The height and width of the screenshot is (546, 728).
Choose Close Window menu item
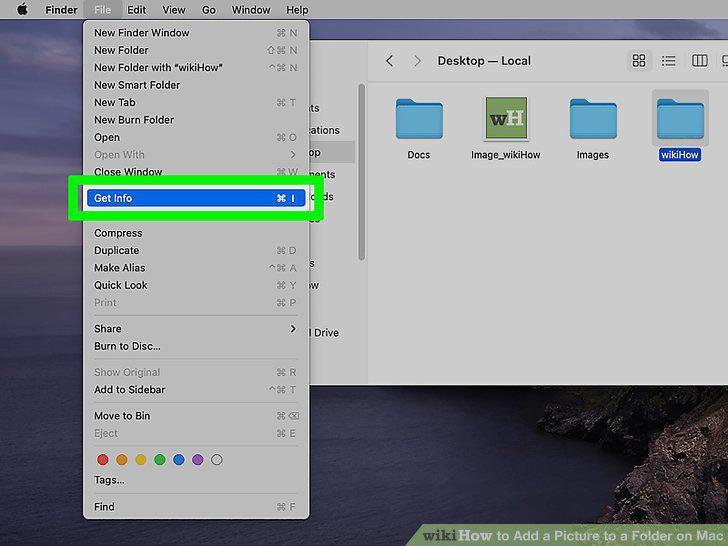pos(195,172)
